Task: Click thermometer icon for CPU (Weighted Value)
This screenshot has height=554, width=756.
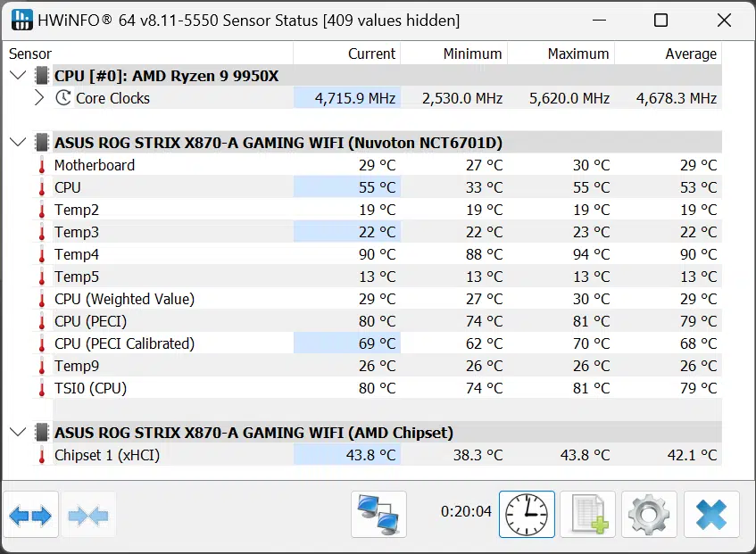Action: click(42, 299)
